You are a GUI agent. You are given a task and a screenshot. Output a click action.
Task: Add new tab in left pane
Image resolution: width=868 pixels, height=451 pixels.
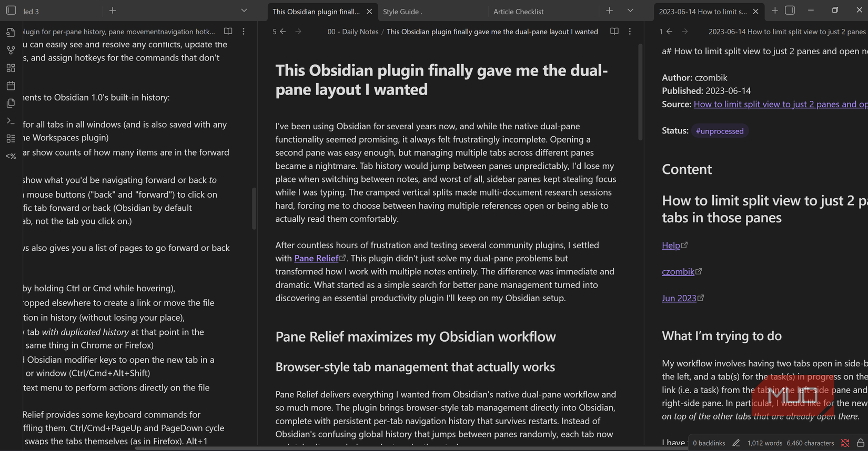click(113, 11)
